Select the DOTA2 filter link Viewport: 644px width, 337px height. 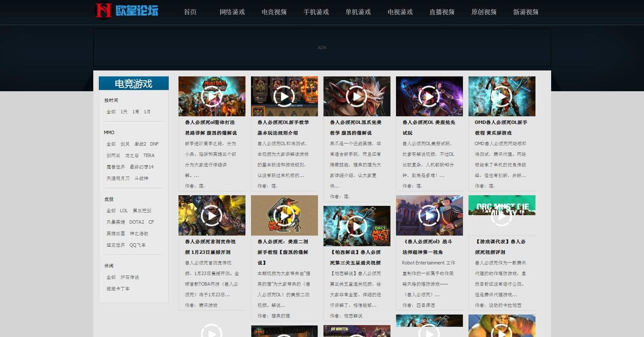point(137,222)
